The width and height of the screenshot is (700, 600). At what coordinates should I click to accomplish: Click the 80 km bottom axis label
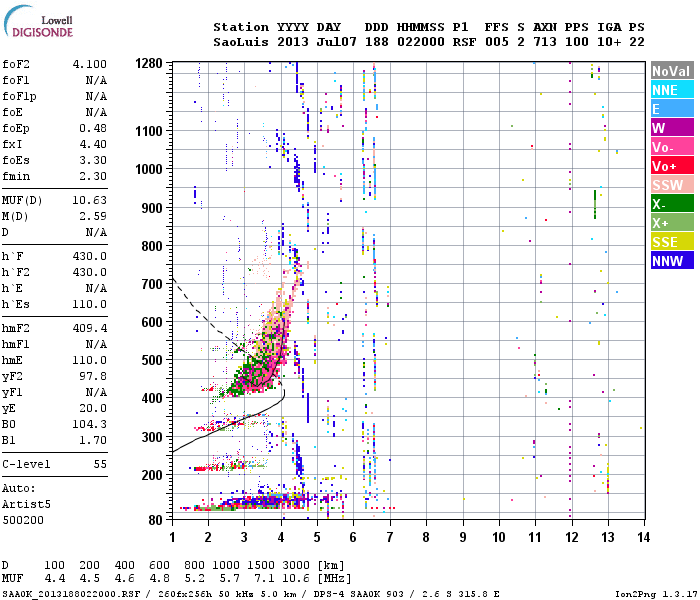pyautogui.click(x=155, y=520)
